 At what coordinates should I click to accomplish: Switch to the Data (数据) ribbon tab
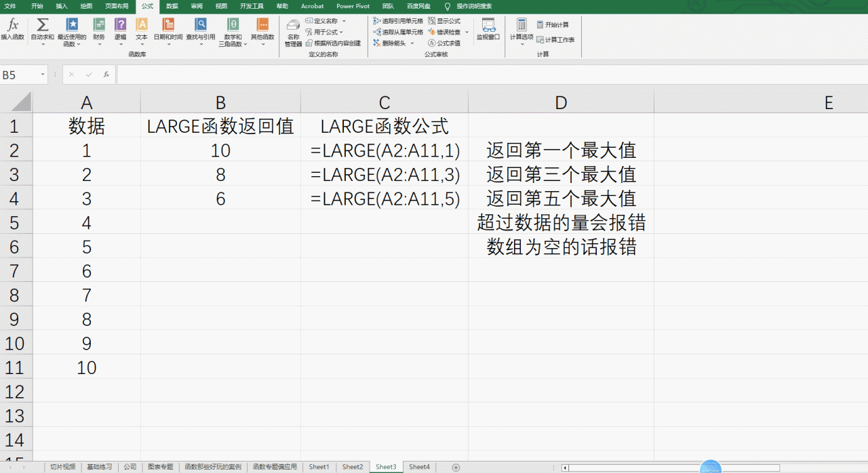172,6
